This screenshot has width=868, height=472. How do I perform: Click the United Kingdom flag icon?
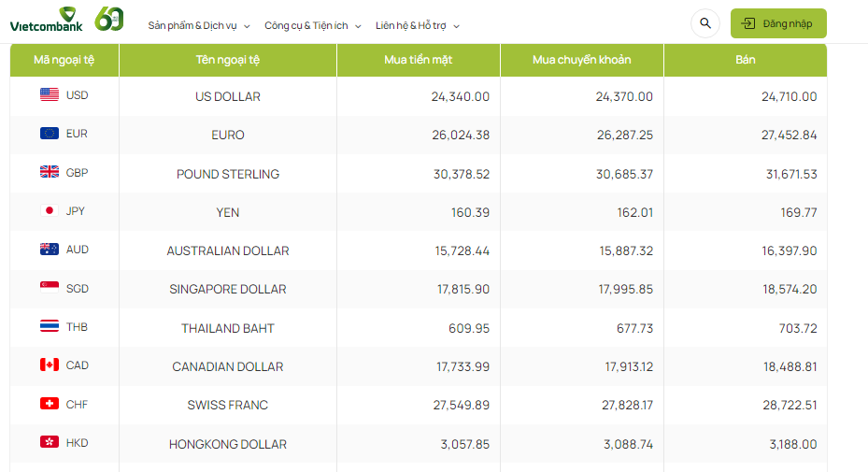pyautogui.click(x=50, y=172)
